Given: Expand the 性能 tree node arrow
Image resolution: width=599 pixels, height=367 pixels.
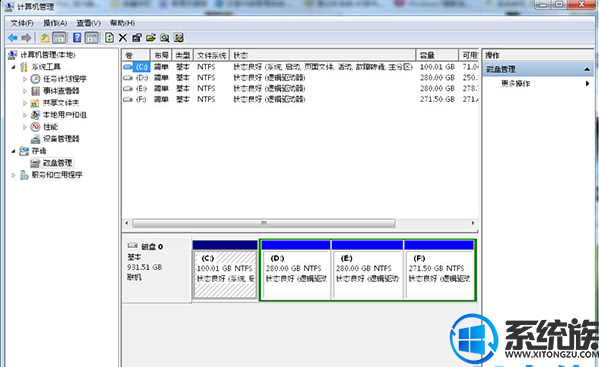Looking at the screenshot, I should pyautogui.click(x=24, y=127).
